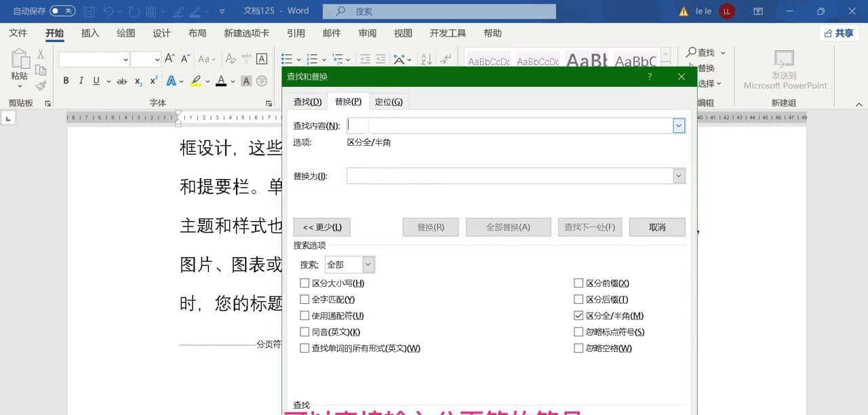Switch to the 定位 tab

(389, 101)
